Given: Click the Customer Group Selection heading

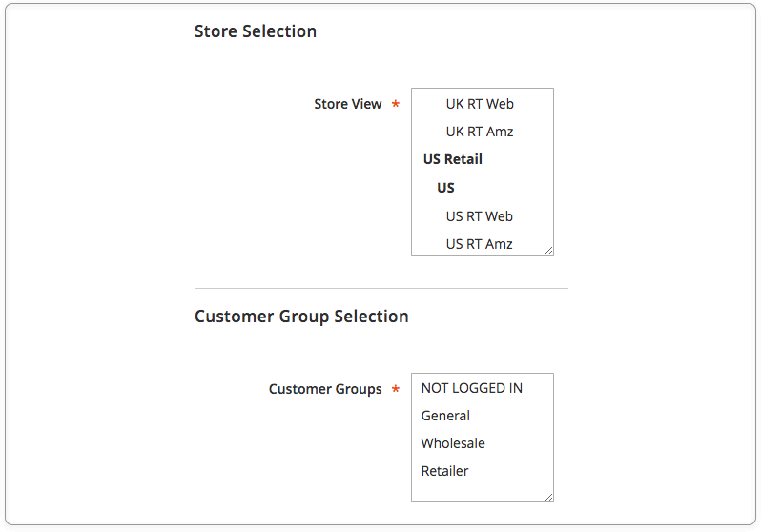Looking at the screenshot, I should pos(301,317).
